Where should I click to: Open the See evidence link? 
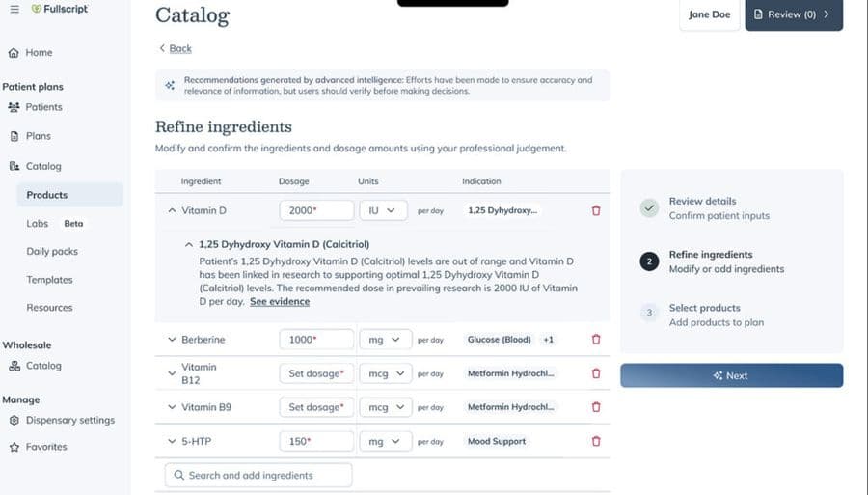280,302
